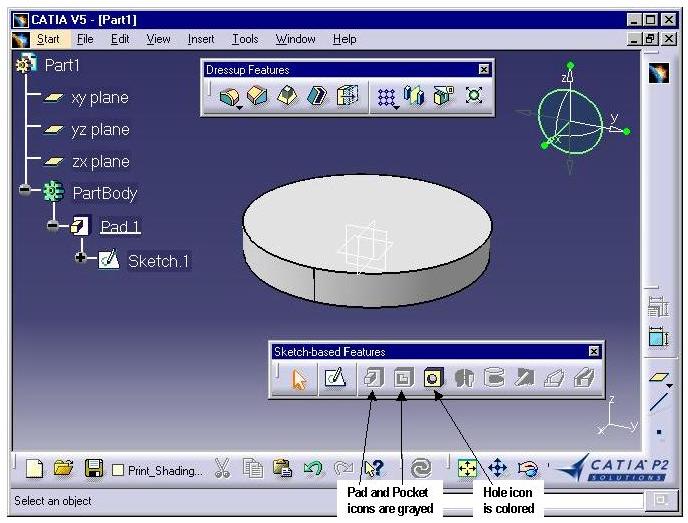Select the Chamfer tool in Dressup Features
This screenshot has width=688, height=523.
[x=257, y=95]
